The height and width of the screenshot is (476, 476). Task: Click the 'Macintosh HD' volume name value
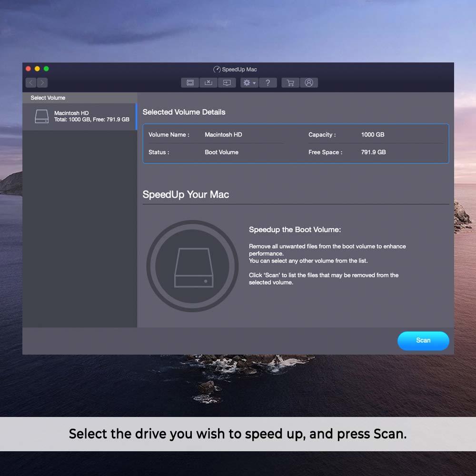click(x=223, y=135)
